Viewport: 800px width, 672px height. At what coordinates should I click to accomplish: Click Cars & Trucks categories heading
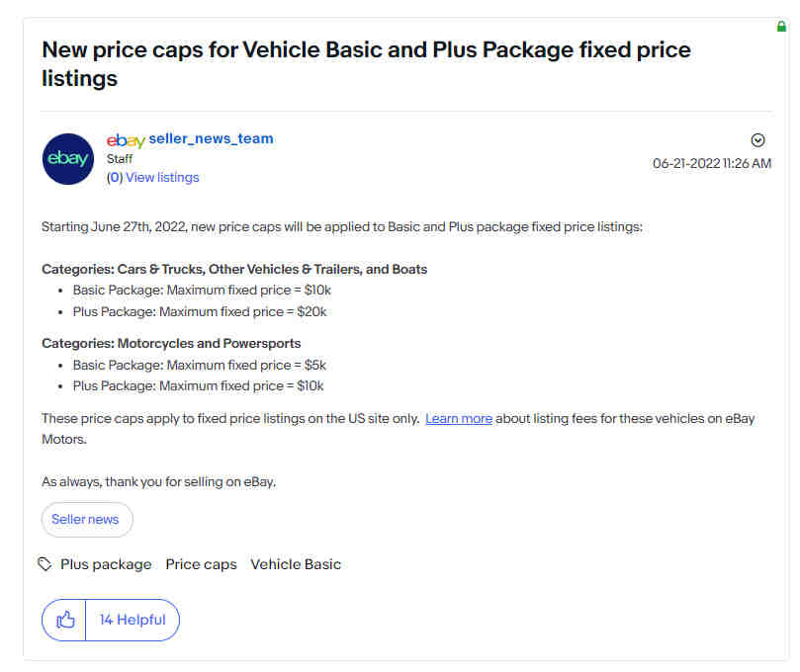pyautogui.click(x=234, y=269)
